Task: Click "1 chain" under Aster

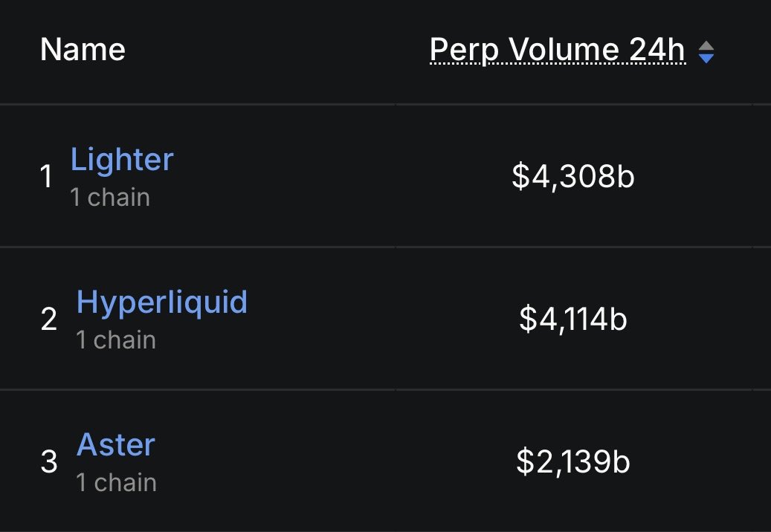Action: pyautogui.click(x=116, y=483)
